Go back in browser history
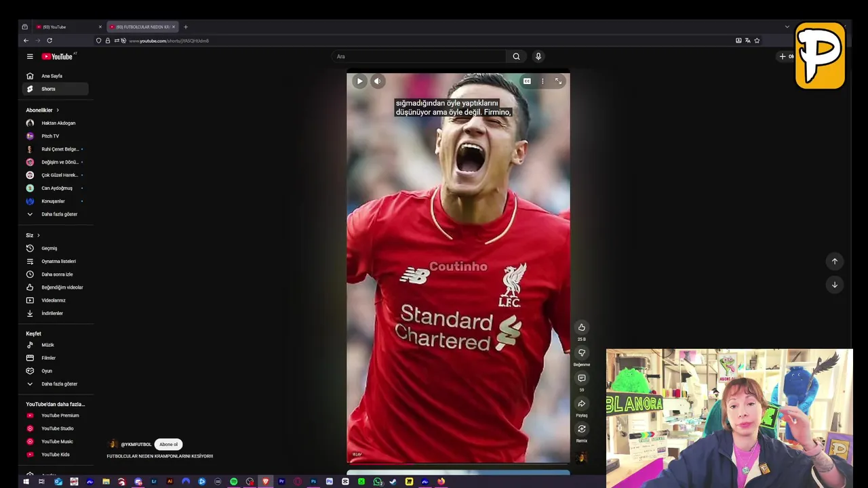Image resolution: width=868 pixels, height=488 pixels. [26, 41]
